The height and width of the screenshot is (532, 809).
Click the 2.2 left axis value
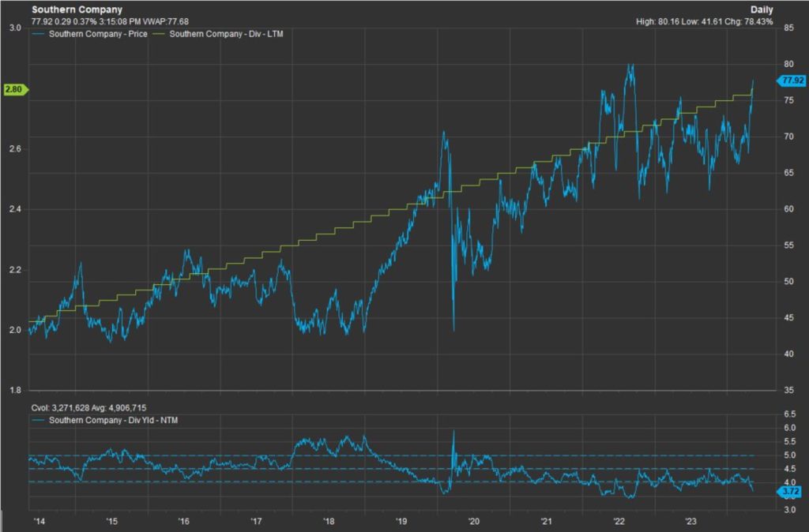(16, 270)
